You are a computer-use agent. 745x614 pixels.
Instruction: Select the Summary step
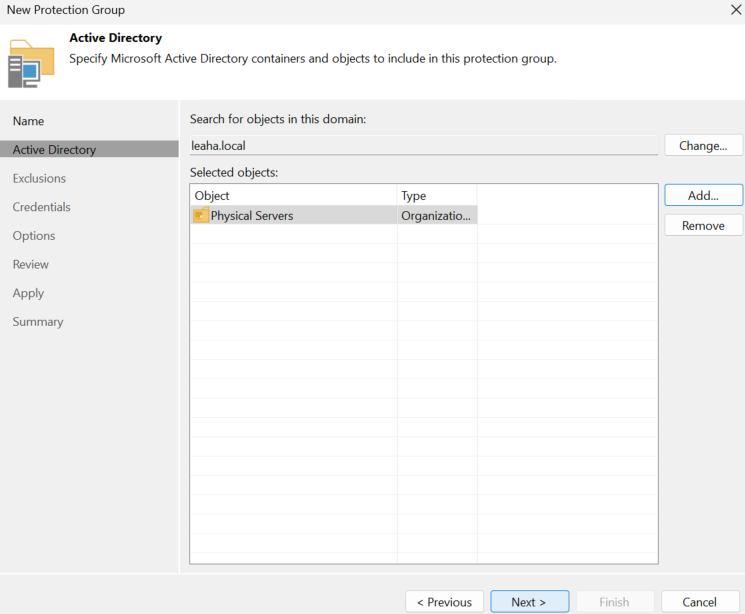38,322
